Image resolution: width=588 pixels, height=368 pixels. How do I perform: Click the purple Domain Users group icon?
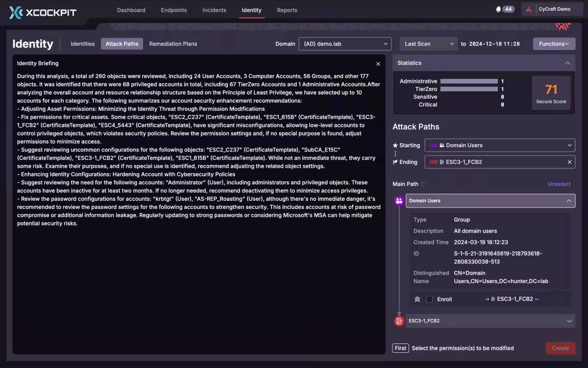399,201
